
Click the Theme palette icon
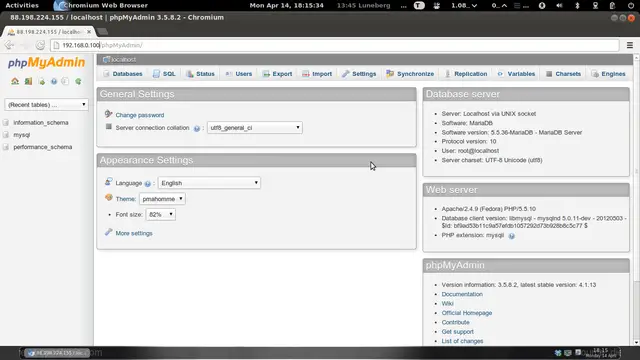(108, 198)
